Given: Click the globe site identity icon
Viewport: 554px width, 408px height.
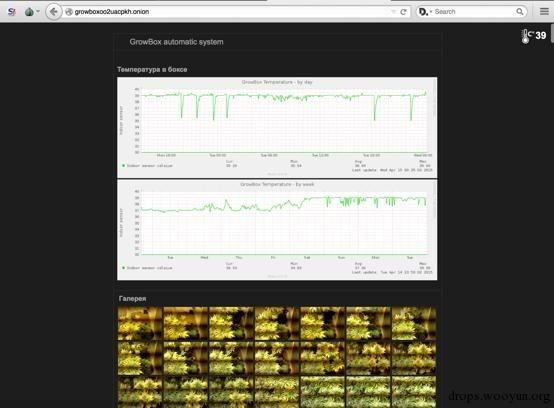Looking at the screenshot, I should pyautogui.click(x=69, y=12).
